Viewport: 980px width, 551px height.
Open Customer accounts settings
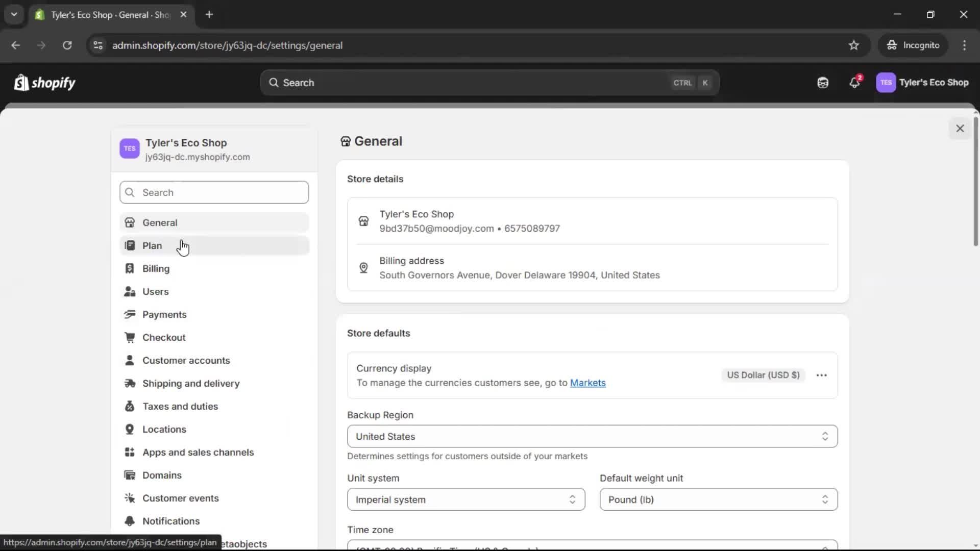point(214,360)
